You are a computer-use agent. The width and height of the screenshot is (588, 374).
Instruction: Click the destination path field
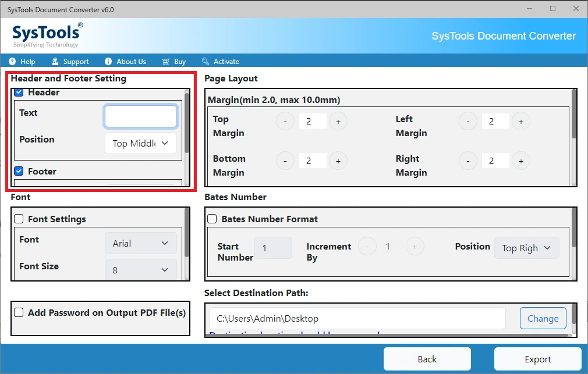357,318
